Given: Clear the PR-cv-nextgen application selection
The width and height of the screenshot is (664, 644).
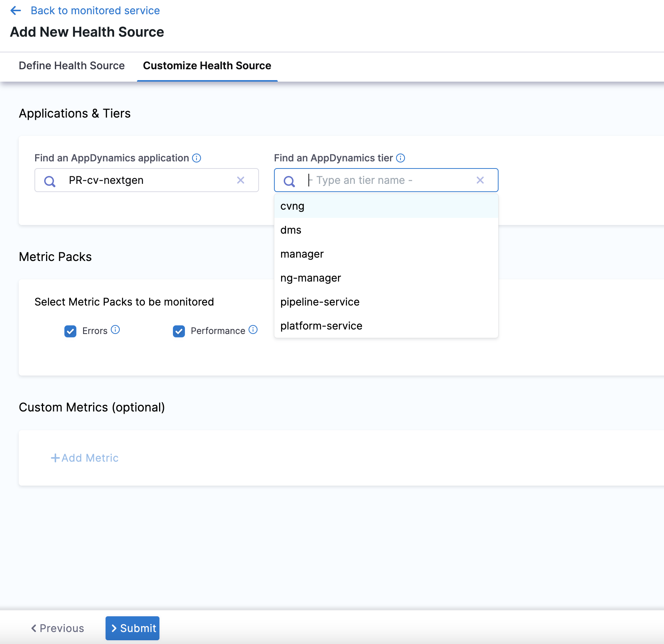Looking at the screenshot, I should (x=241, y=180).
